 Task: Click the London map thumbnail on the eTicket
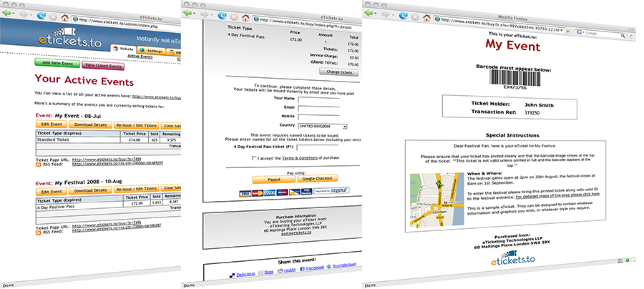(437, 200)
